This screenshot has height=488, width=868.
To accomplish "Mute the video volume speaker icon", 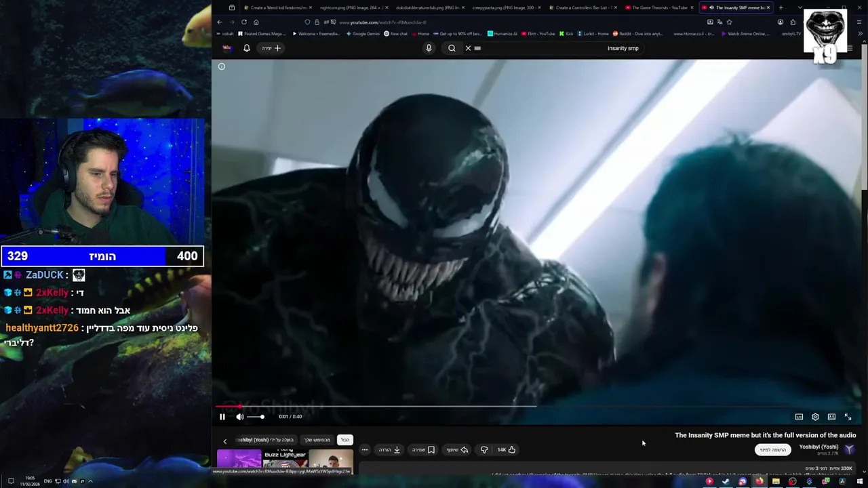I will [x=239, y=417].
